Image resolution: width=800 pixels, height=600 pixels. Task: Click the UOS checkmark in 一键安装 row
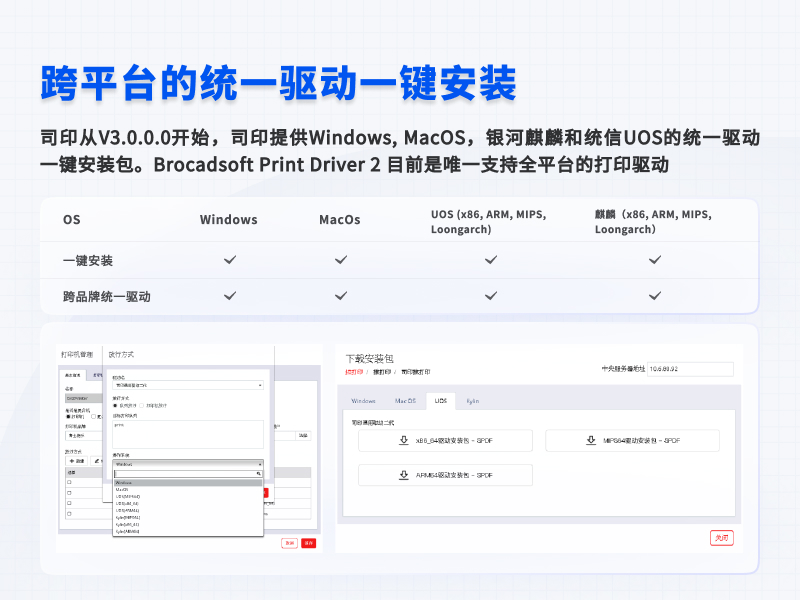(x=491, y=260)
